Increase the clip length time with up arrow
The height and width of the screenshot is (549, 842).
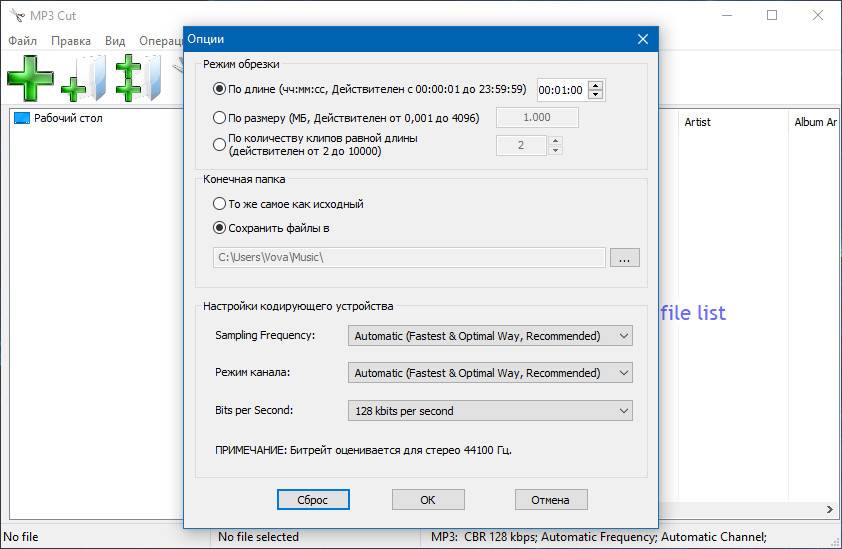point(596,85)
